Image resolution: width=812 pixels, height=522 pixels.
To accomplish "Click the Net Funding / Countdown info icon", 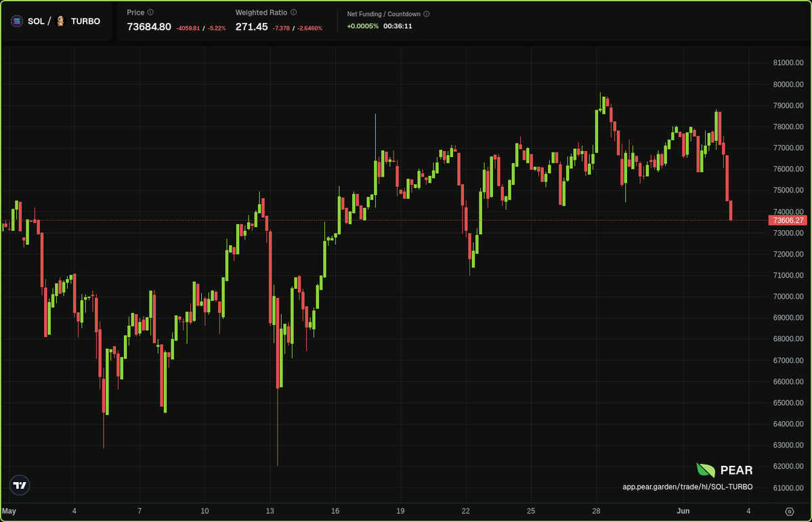I will point(427,14).
